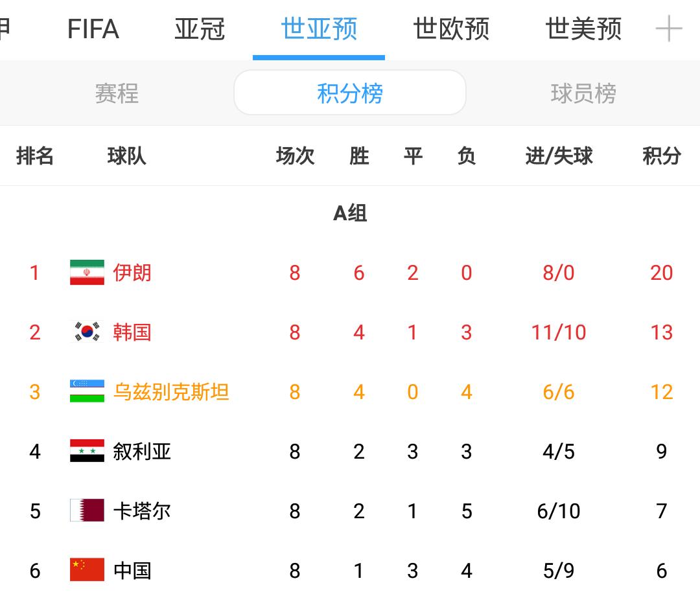The height and width of the screenshot is (607, 700).
Task: Open the partially visible league tab on far left
Action: coord(8,29)
